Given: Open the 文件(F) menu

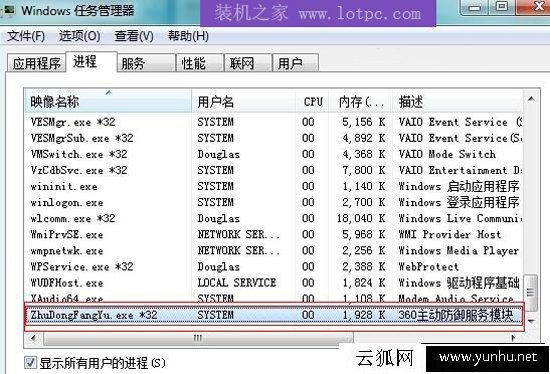Looking at the screenshot, I should pos(26,36).
